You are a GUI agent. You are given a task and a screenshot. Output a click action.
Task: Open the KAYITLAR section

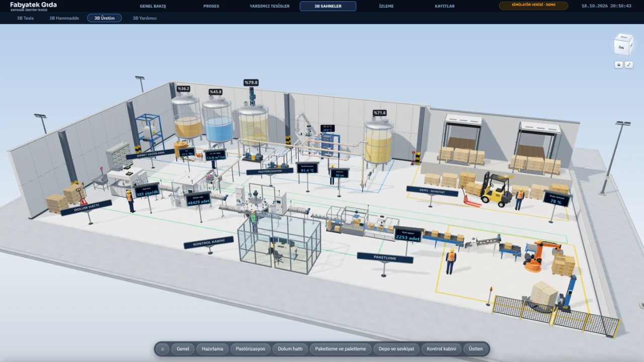coord(445,6)
